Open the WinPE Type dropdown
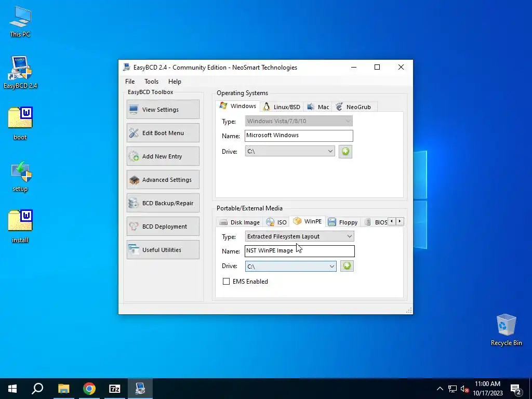Image resolution: width=532 pixels, height=399 pixels. tap(300, 236)
